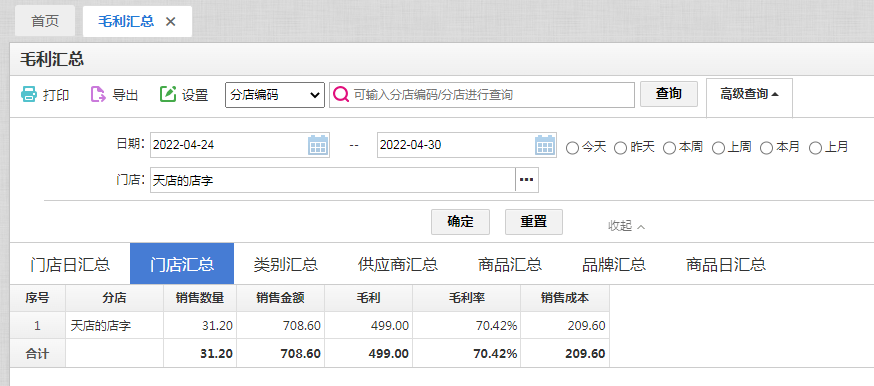Click the magnifier icon in search box
This screenshot has height=386, width=874.
point(341,94)
